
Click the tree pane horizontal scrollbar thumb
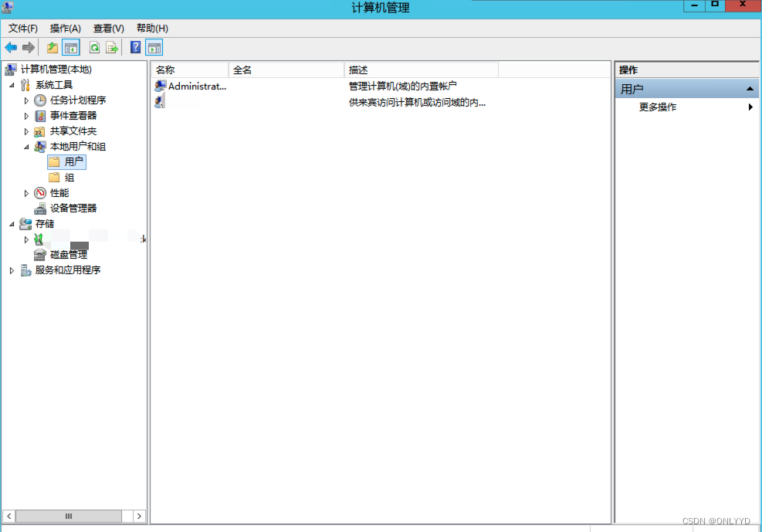(x=69, y=516)
